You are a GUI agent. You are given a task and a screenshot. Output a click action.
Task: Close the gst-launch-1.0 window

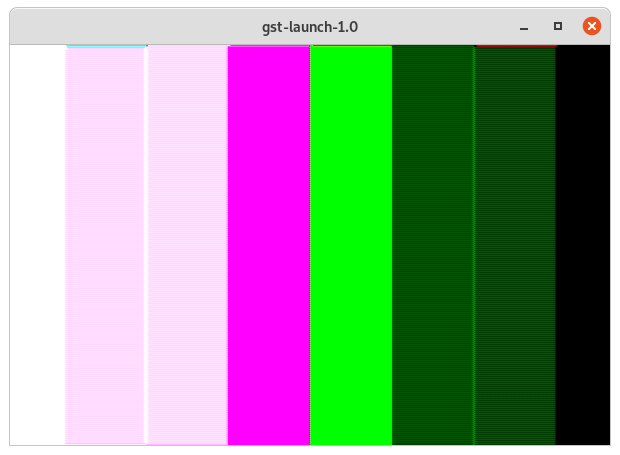[x=592, y=27]
